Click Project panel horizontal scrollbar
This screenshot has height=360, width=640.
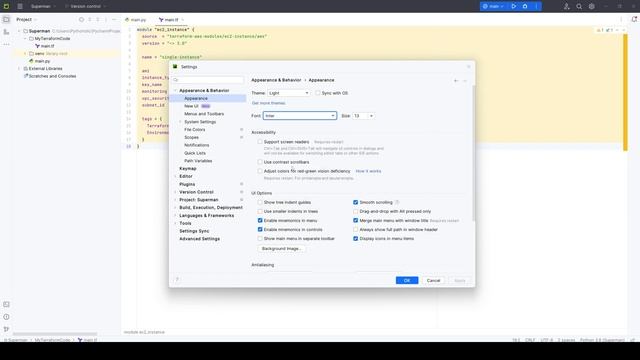tap(55, 334)
